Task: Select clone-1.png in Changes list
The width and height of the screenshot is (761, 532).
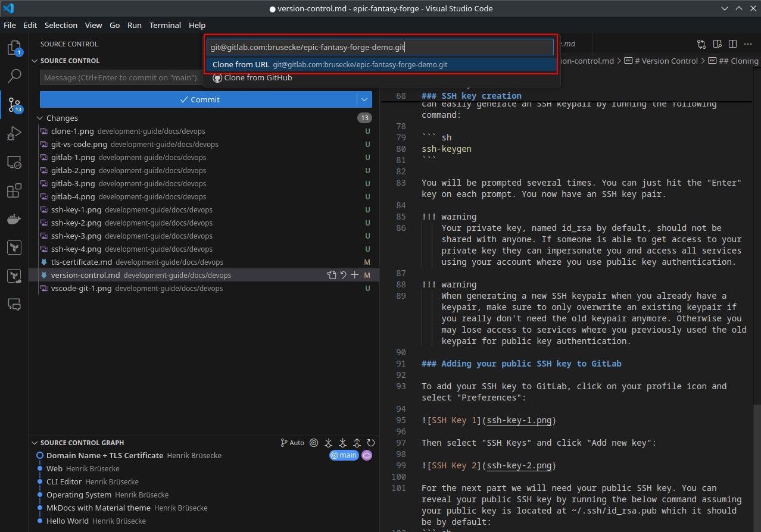Action: pyautogui.click(x=204, y=131)
